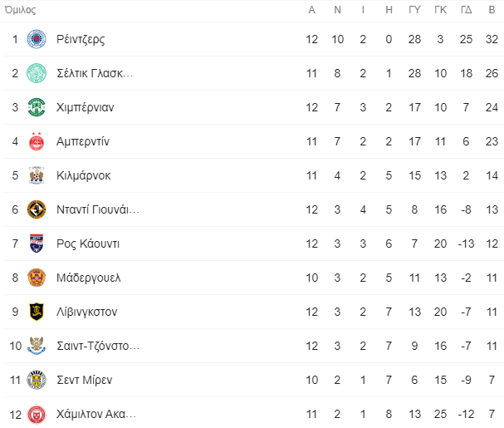Open the Kilmarnock club crest
This screenshot has width=504, height=428.
click(37, 175)
